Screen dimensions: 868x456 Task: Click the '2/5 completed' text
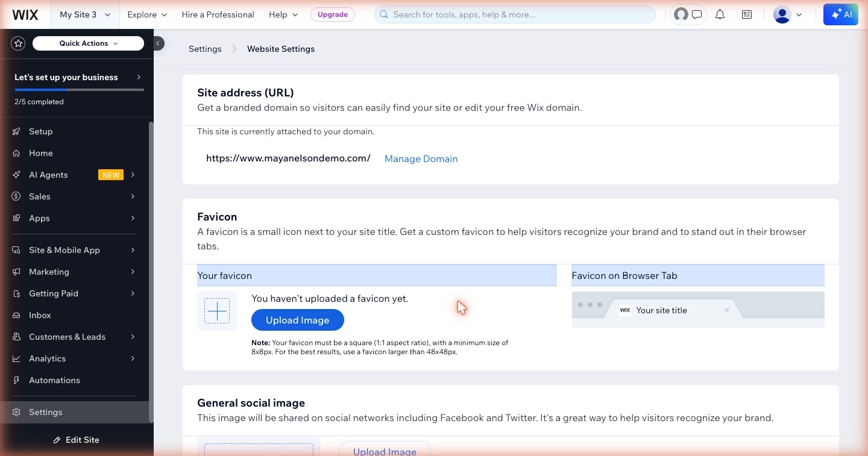click(x=39, y=102)
